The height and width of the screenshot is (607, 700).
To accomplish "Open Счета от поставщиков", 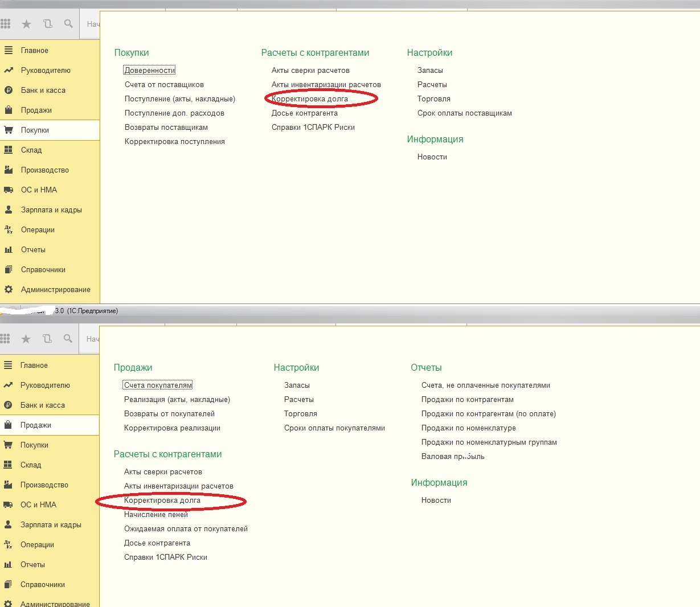I will pyautogui.click(x=164, y=84).
